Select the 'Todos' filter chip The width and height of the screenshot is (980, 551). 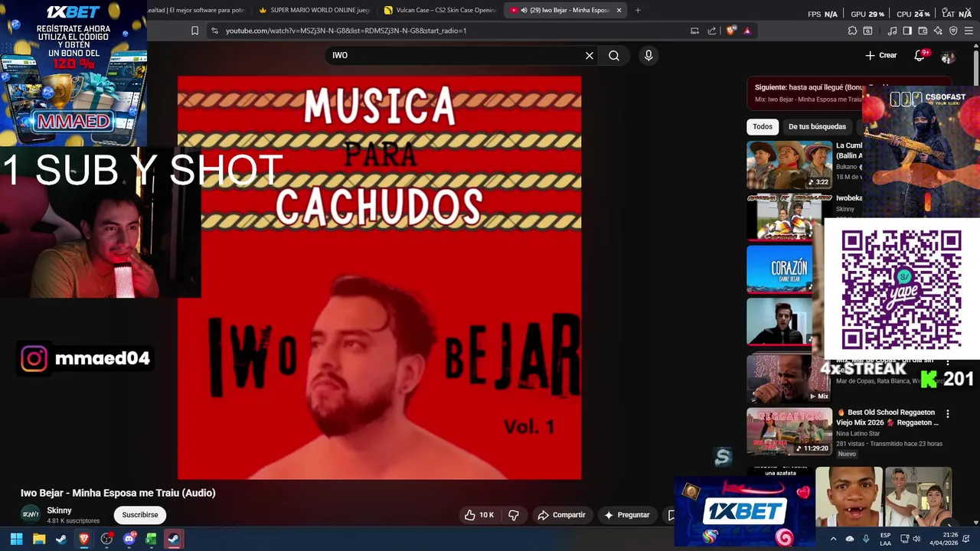click(763, 126)
